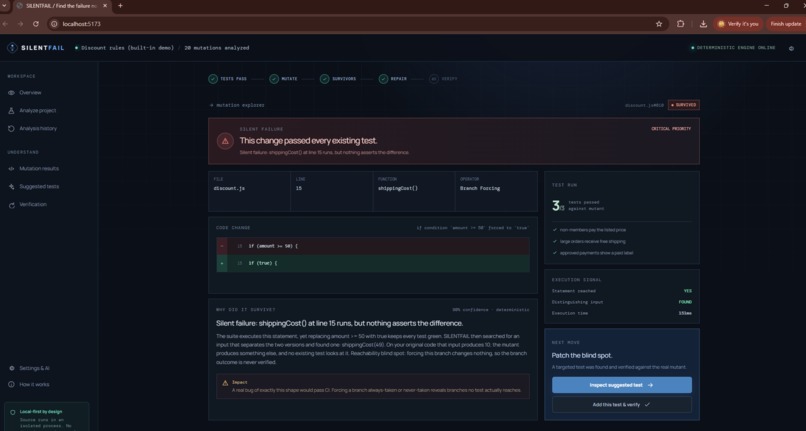806x431 pixels.
Task: Click the approved payments show a paid label test
Action: point(596,253)
